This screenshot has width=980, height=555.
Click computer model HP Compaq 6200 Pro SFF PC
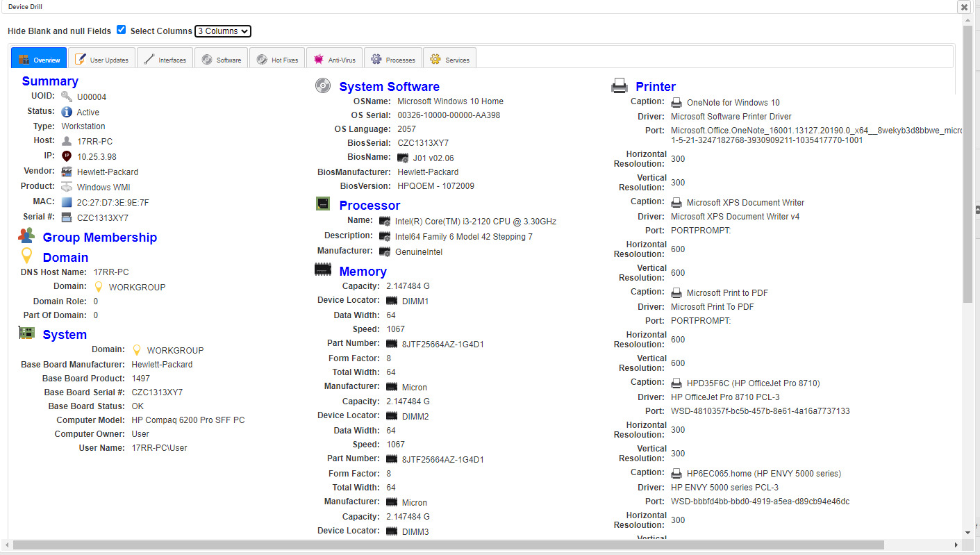point(188,420)
